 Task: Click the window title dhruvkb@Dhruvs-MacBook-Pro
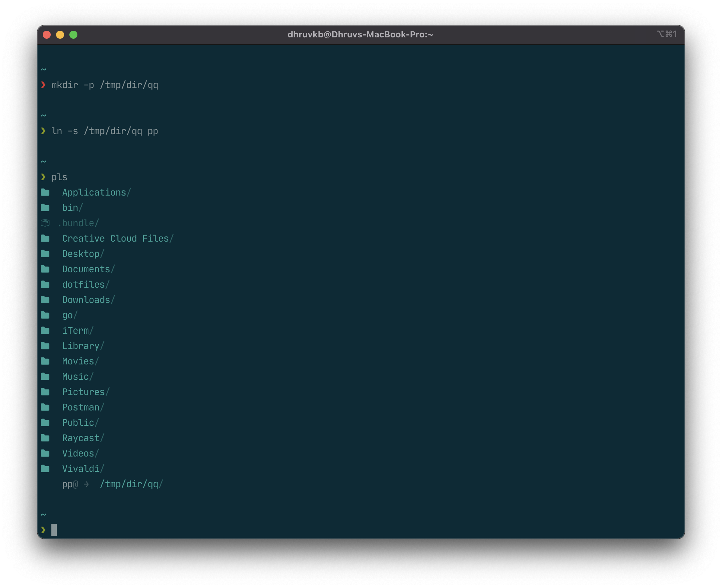point(360,35)
